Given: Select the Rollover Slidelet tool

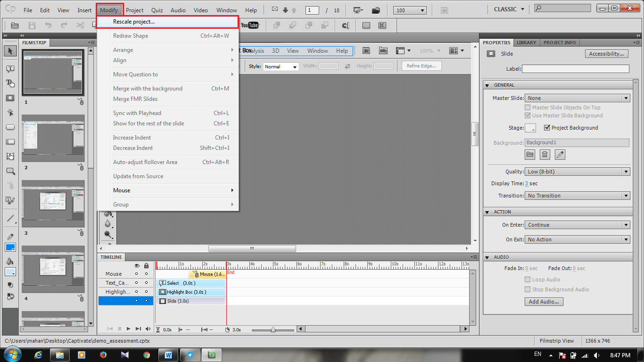Looking at the screenshot, I should [10, 156].
